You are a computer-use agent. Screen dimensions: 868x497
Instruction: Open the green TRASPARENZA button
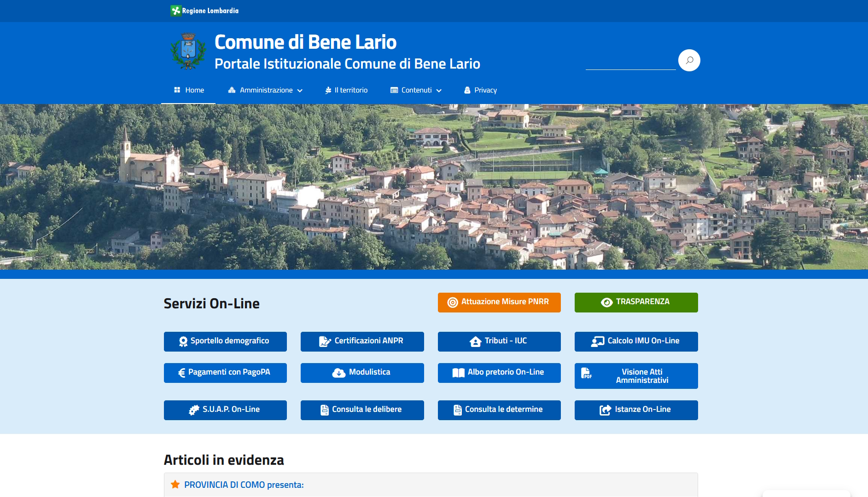coord(636,302)
